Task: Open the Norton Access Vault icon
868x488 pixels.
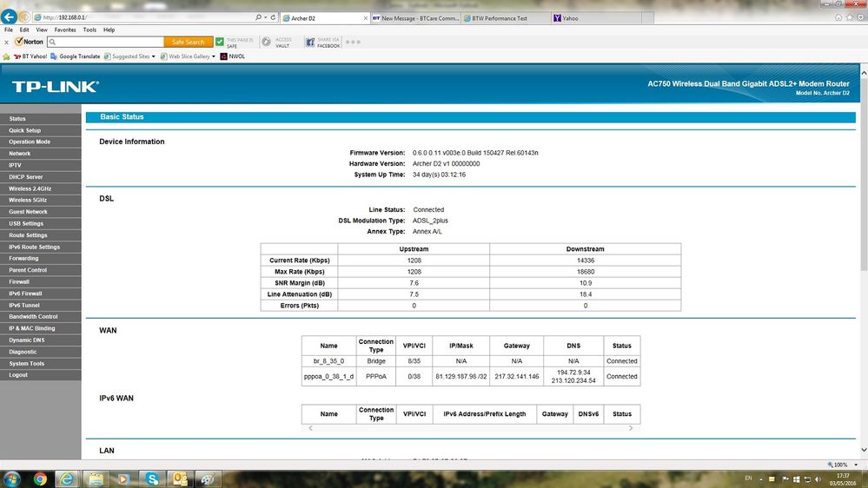Action: pos(266,42)
